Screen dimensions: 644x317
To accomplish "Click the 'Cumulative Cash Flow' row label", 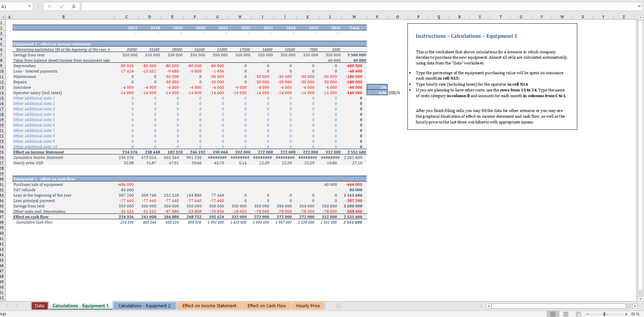I will point(34,222).
